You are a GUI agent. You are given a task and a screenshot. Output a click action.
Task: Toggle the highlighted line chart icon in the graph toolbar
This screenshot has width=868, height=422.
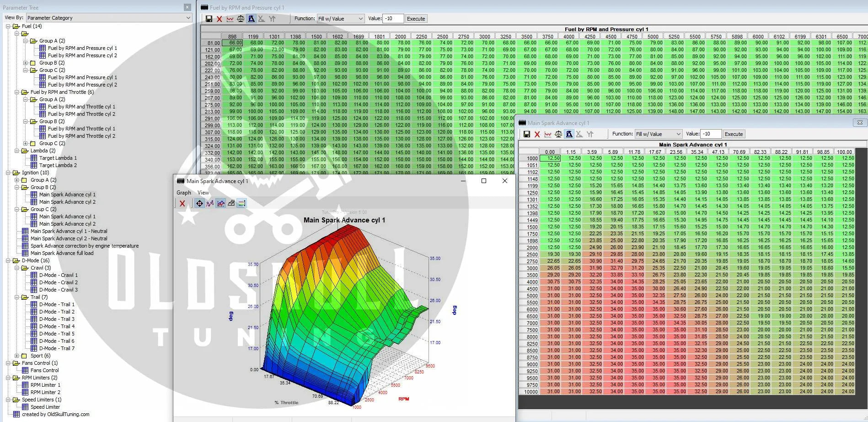click(x=221, y=203)
